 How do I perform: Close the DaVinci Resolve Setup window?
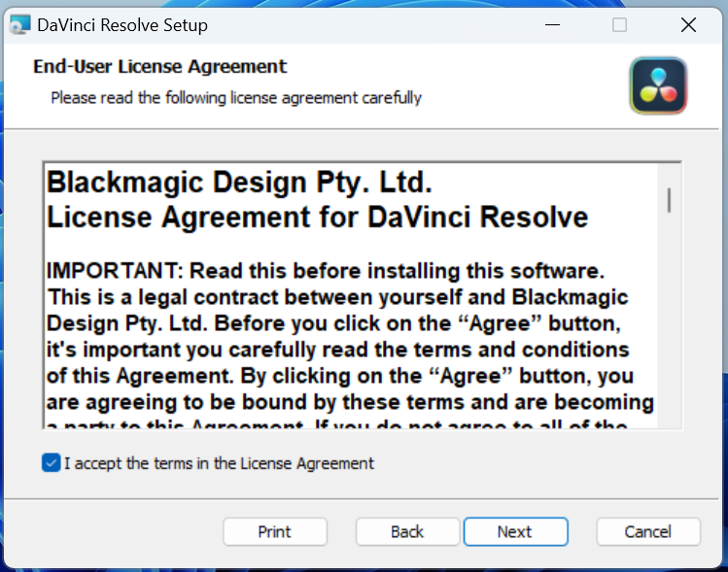(x=688, y=25)
